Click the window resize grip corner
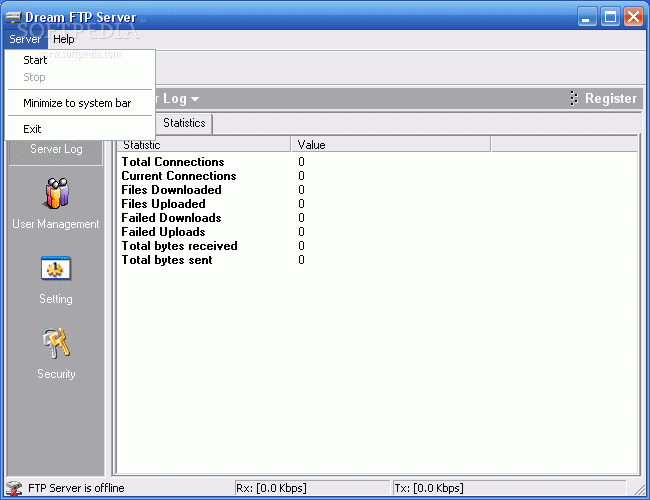 click(639, 488)
